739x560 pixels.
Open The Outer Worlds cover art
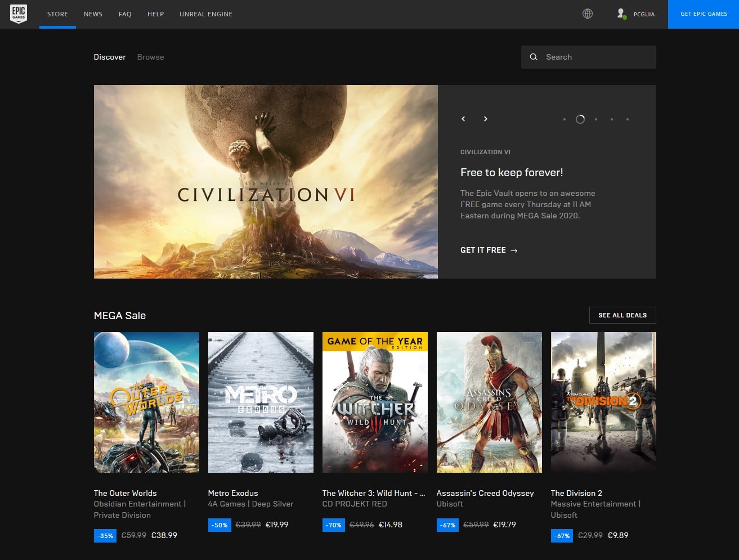point(146,402)
